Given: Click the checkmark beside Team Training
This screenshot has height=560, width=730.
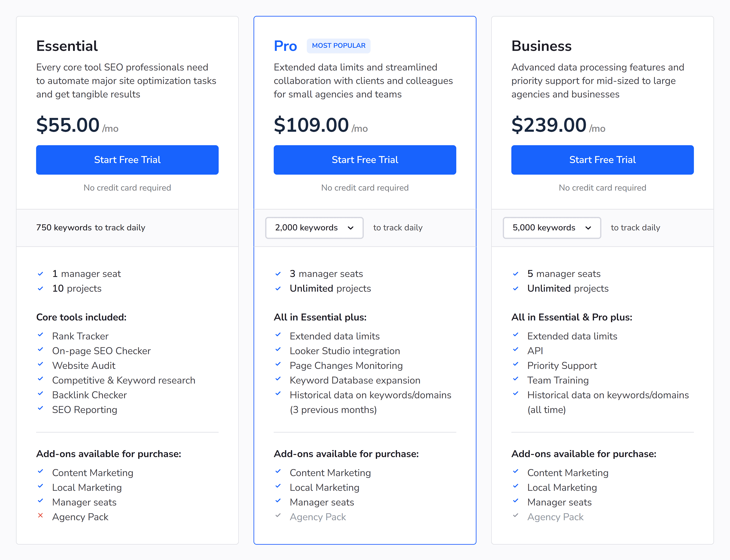Looking at the screenshot, I should coord(516,380).
